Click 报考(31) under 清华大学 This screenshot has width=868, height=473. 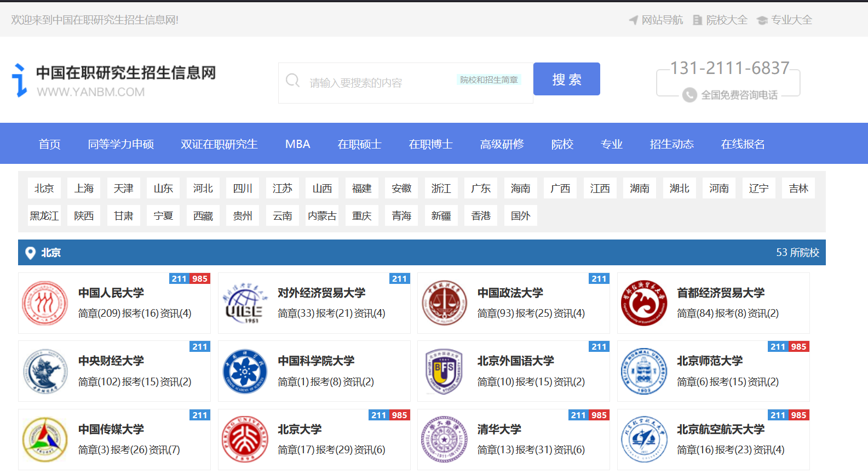click(534, 449)
